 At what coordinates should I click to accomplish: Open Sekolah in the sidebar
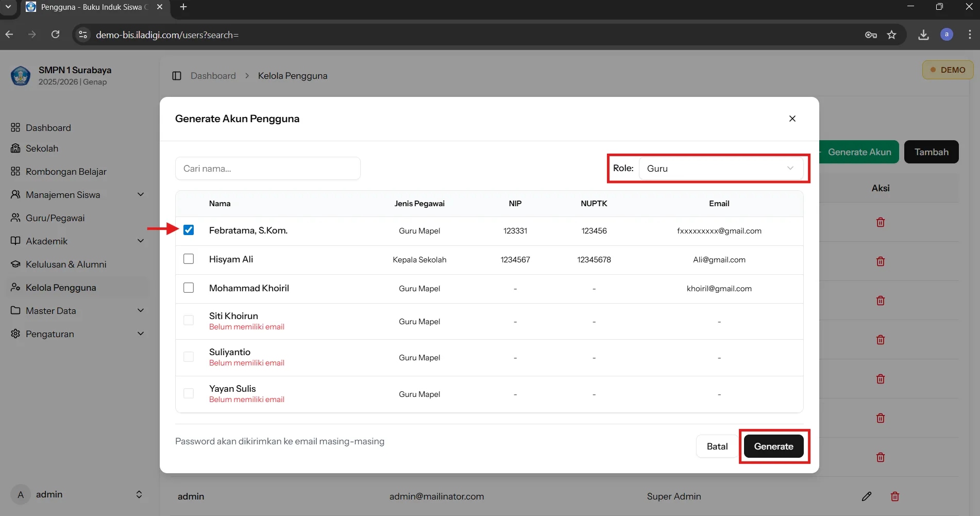[42, 148]
